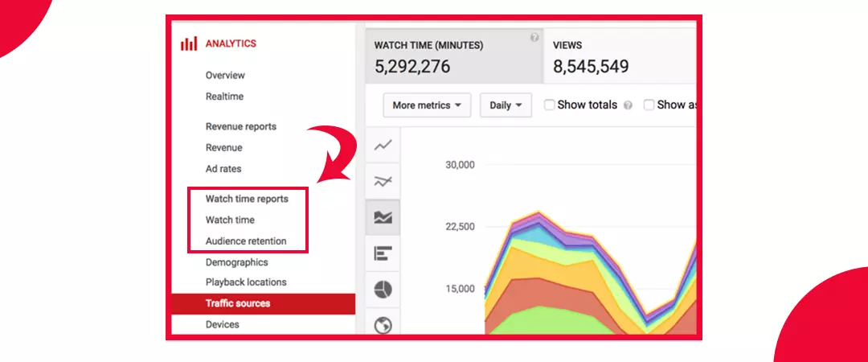Select the globe map view icon
The height and width of the screenshot is (362, 868).
(383, 326)
